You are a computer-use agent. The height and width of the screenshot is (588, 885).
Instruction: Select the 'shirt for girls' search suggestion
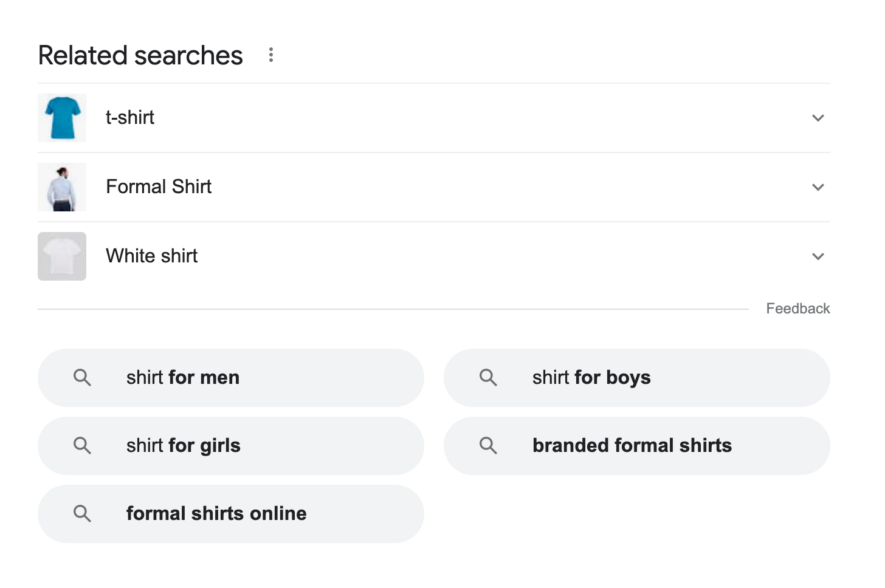click(x=183, y=445)
